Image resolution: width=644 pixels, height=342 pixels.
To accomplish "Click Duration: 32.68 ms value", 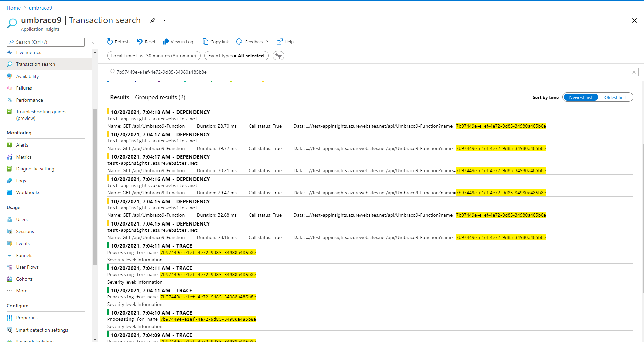I will (x=216, y=215).
